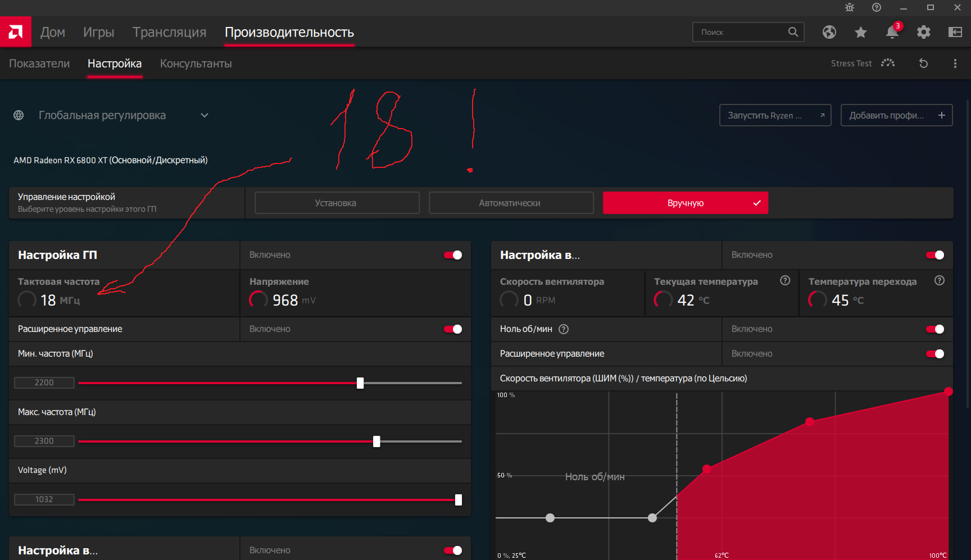The image size is (971, 560).
Task: Toggle Настройка ГП switch
Action: (453, 255)
